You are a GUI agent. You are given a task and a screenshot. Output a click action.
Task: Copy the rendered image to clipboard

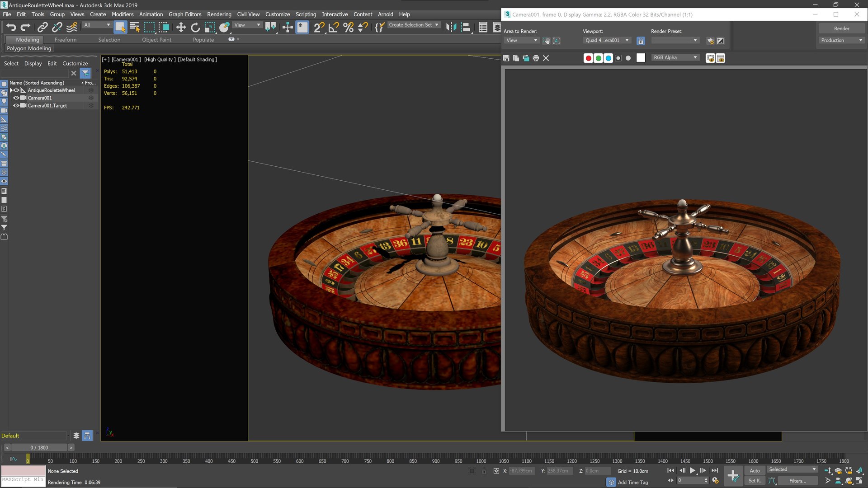tap(516, 58)
